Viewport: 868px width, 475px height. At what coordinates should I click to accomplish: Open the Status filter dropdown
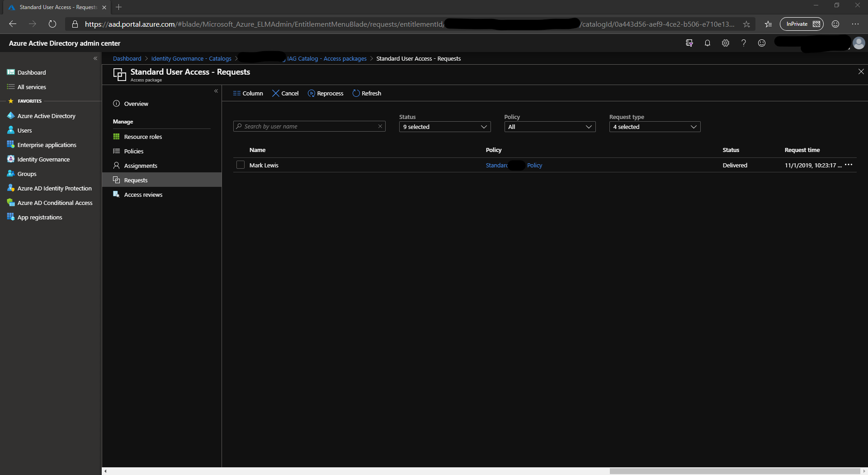click(x=445, y=127)
